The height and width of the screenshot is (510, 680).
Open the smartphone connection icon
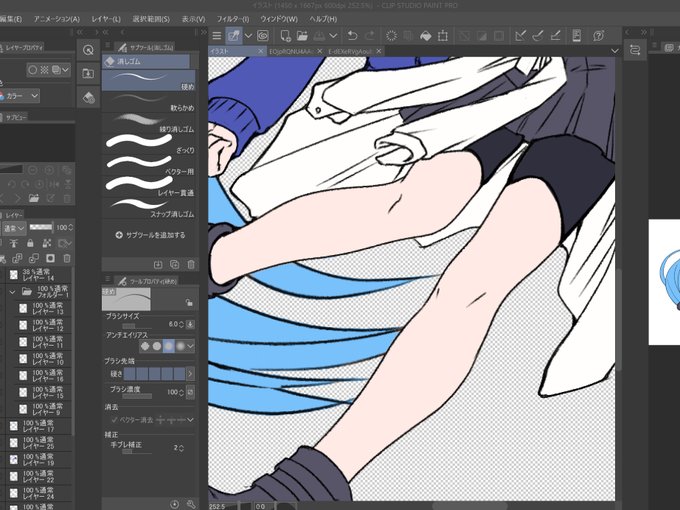[576, 36]
